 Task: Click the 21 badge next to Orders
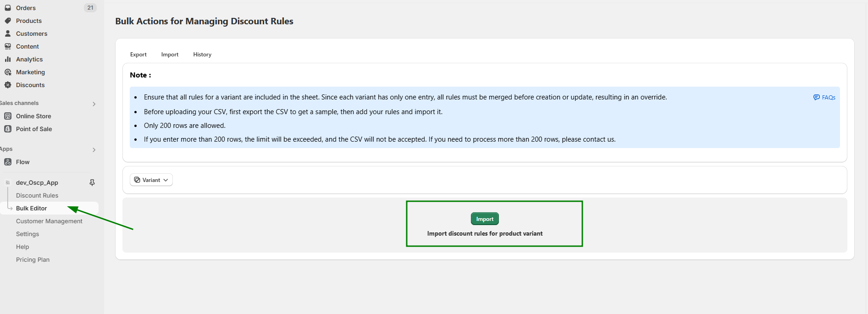coord(90,7)
